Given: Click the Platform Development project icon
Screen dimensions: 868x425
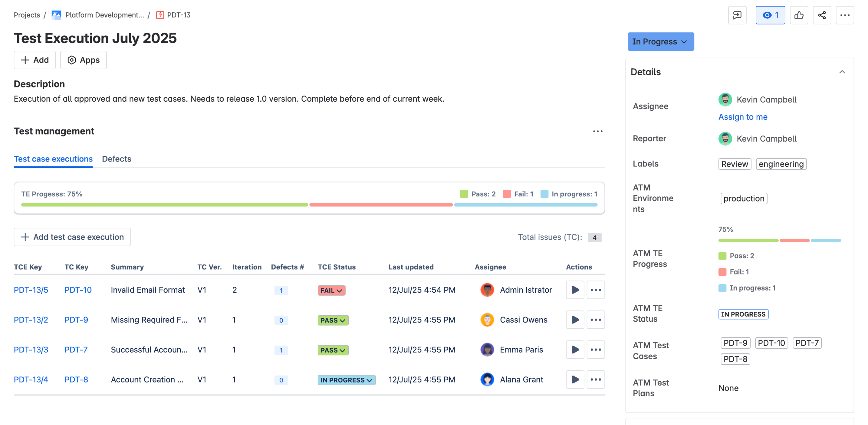Looking at the screenshot, I should (x=56, y=15).
